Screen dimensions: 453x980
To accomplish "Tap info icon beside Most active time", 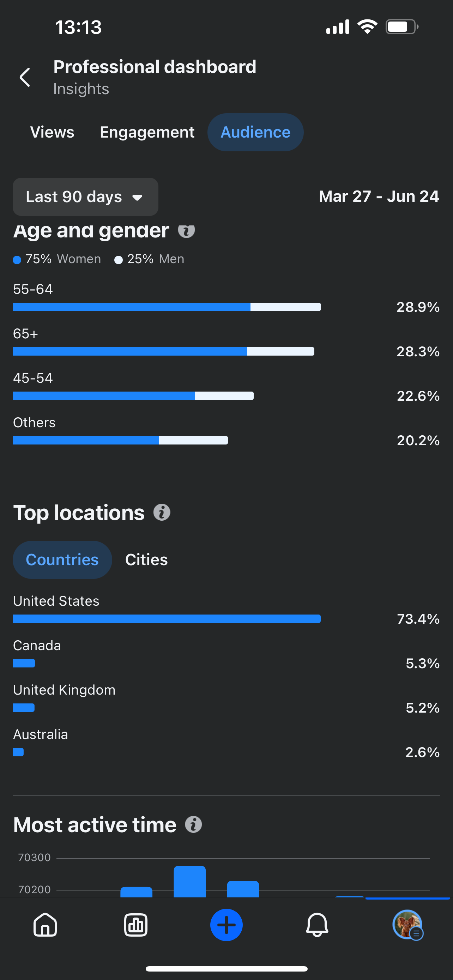I will pyautogui.click(x=193, y=825).
